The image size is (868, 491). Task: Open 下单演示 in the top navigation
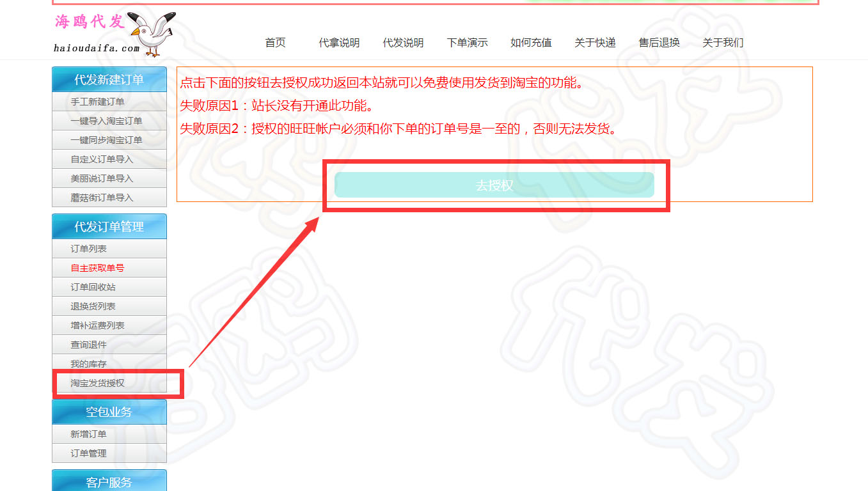pyautogui.click(x=467, y=43)
